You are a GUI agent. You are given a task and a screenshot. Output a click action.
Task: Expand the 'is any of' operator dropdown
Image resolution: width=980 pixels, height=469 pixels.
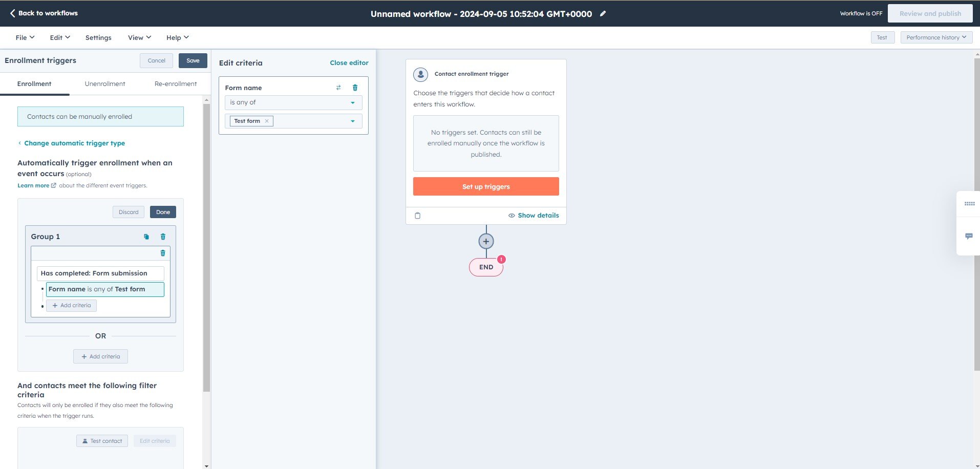coord(293,102)
